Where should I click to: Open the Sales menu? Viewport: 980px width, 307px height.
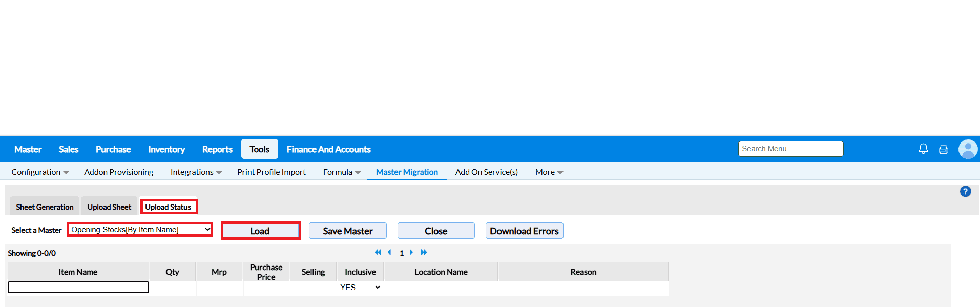click(x=69, y=149)
